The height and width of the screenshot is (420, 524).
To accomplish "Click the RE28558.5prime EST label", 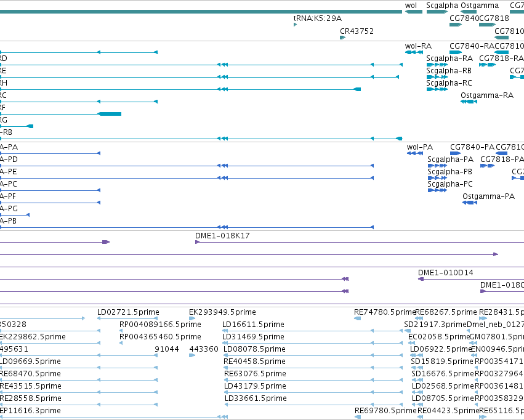I will pos(31,399).
